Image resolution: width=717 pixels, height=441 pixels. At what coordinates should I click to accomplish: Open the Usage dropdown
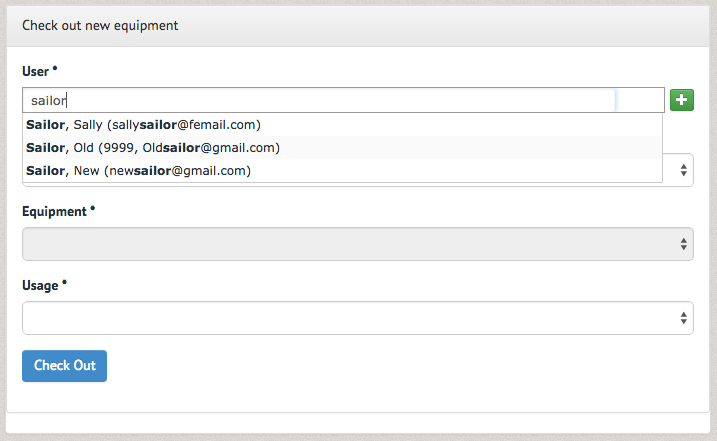point(358,318)
